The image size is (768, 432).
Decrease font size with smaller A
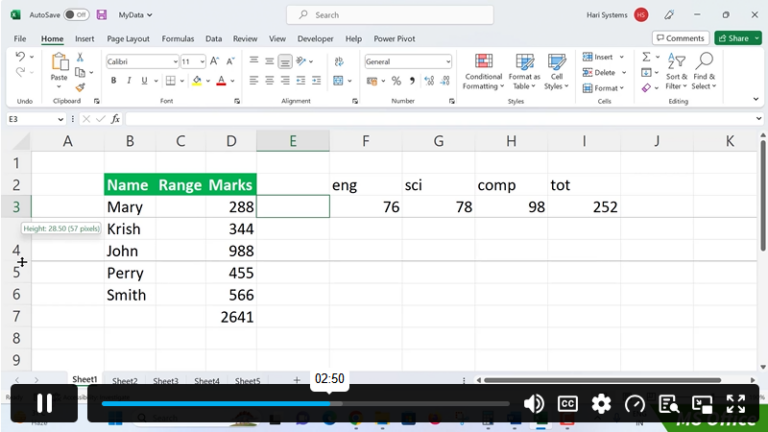tap(230, 61)
